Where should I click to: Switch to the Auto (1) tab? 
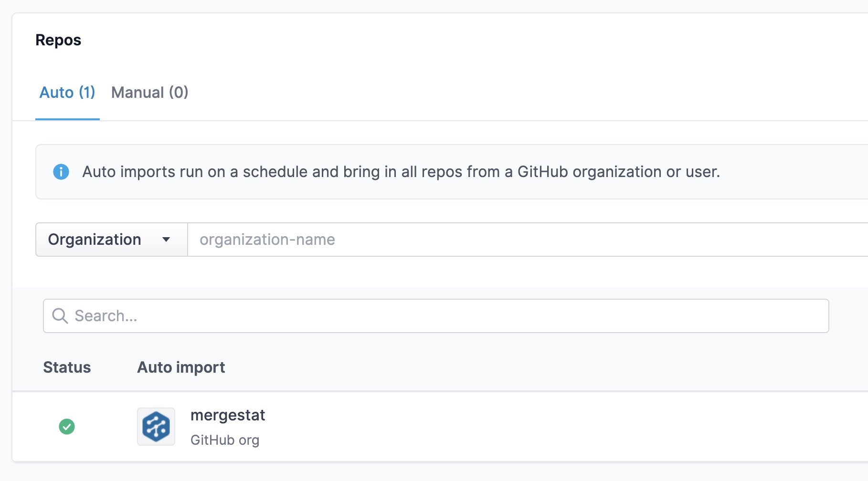coord(67,93)
